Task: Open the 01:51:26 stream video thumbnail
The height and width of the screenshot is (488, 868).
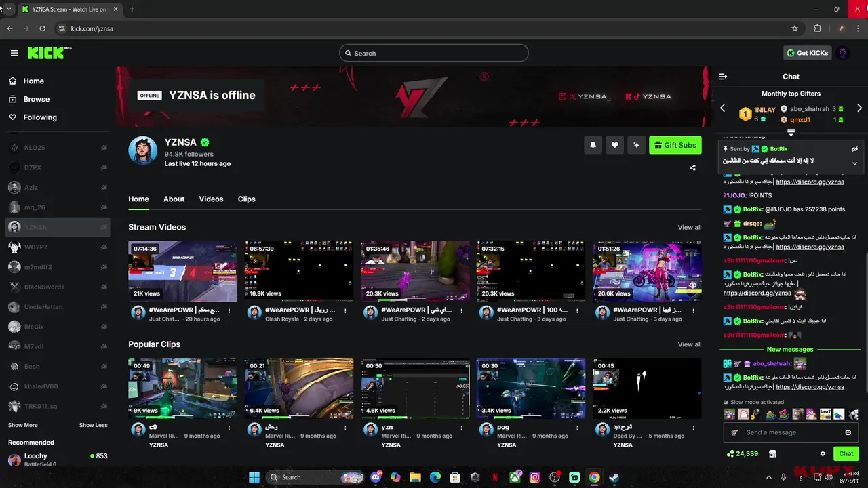Action: coord(647,271)
